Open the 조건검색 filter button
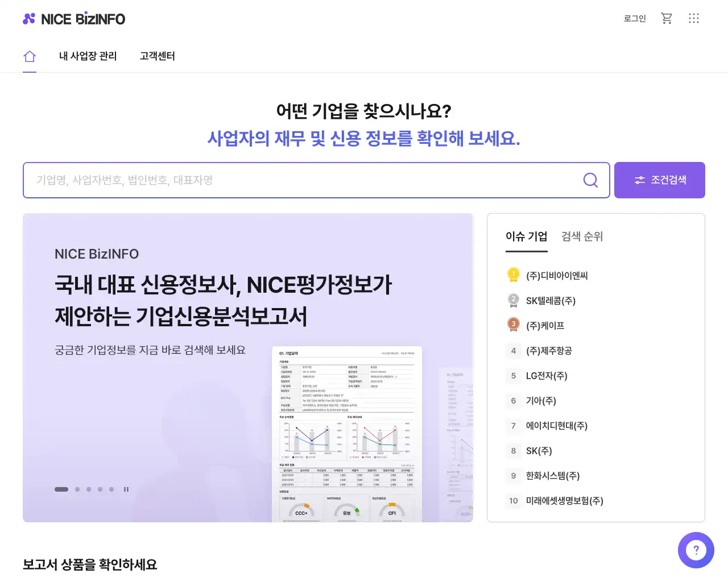This screenshot has height=582, width=728. click(659, 180)
